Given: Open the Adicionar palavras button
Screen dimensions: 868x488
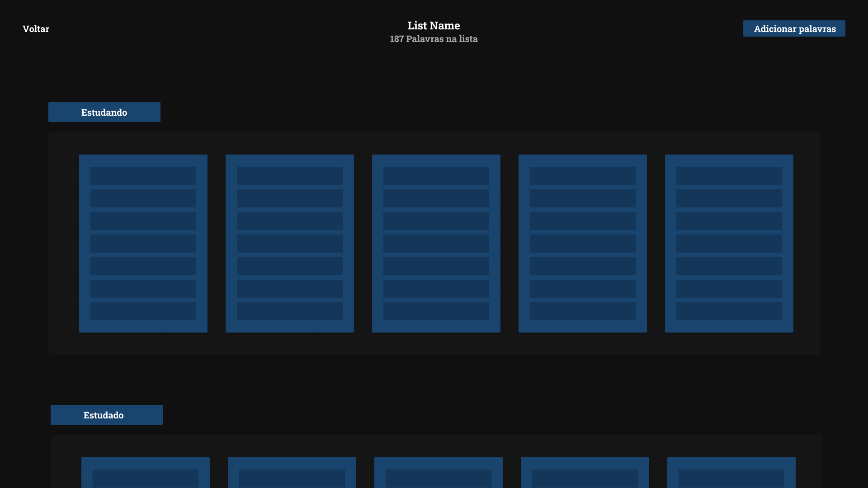Looking at the screenshot, I should coord(794,28).
